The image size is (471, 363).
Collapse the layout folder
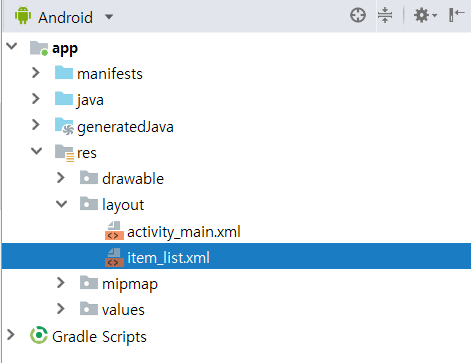click(62, 204)
